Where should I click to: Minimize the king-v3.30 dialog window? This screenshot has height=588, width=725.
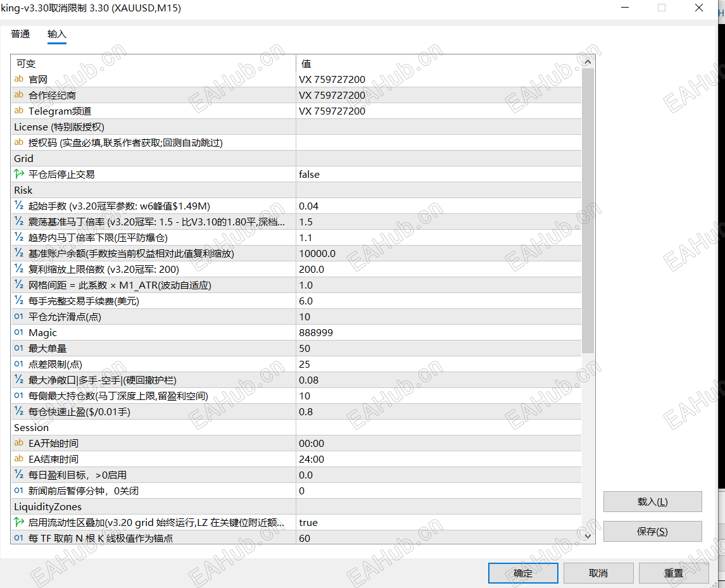pyautogui.click(x=625, y=8)
